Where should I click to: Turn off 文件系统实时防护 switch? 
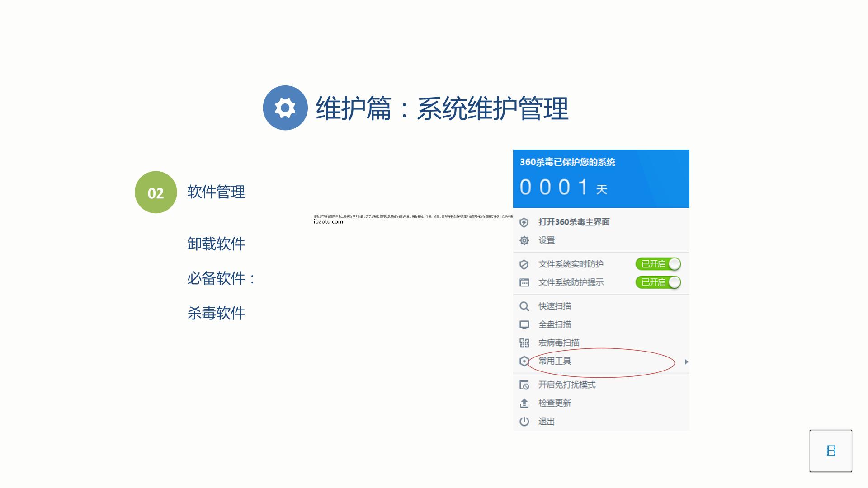(658, 264)
